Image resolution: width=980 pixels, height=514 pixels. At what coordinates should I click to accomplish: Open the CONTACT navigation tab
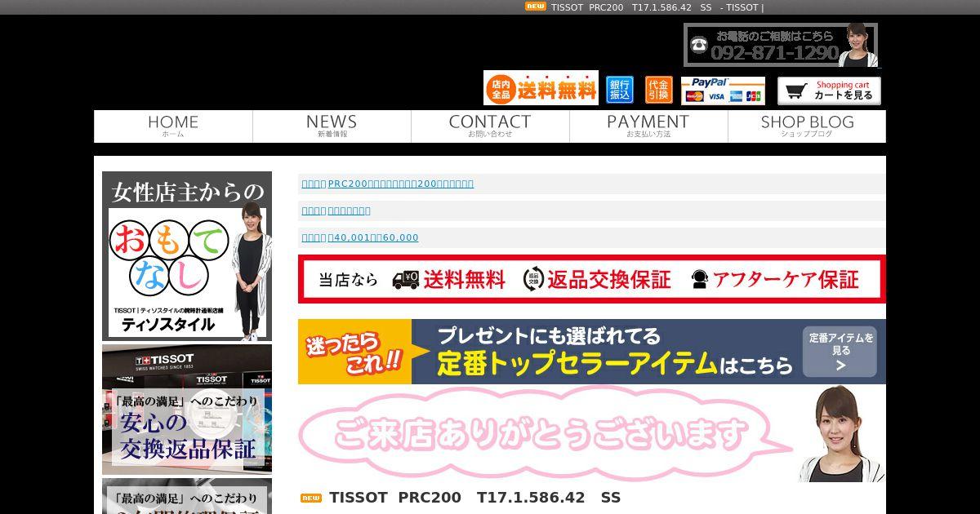tap(490, 126)
